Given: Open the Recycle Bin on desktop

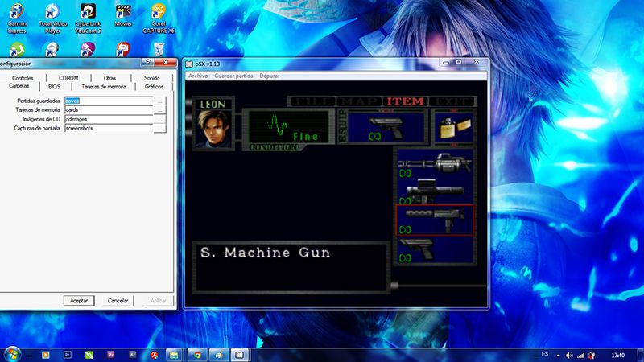Looking at the screenshot, I should 159,49.
